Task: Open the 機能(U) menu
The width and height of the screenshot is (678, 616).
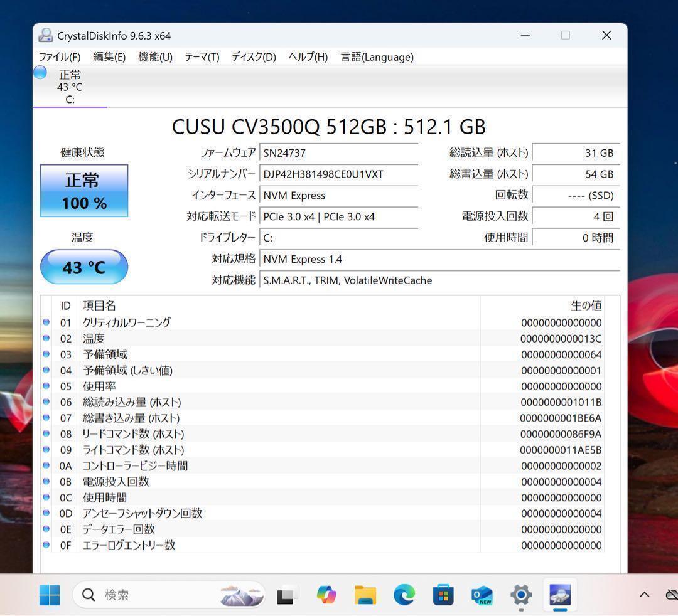Action: tap(155, 57)
